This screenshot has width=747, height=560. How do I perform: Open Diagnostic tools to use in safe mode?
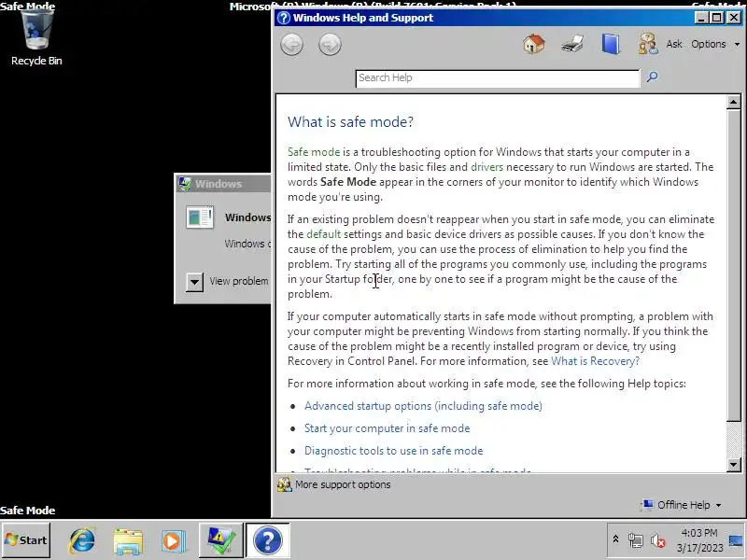pos(393,451)
